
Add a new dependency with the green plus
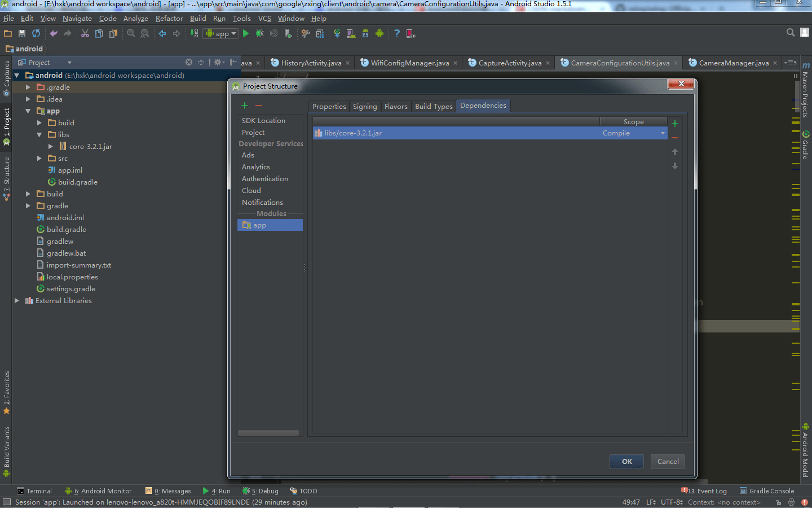675,122
